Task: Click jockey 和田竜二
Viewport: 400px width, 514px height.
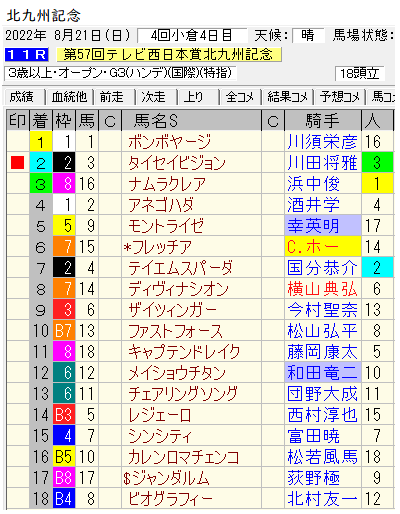Action: (x=322, y=373)
